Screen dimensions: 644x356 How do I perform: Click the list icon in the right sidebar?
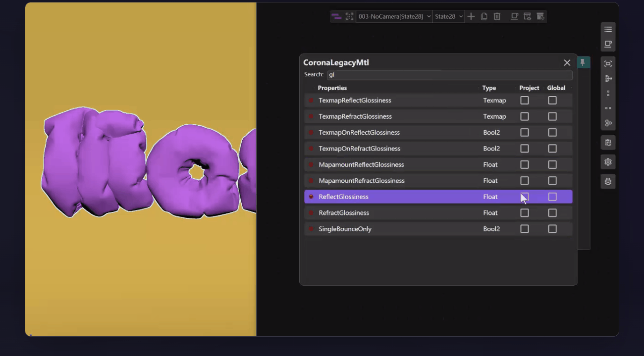[x=608, y=29]
